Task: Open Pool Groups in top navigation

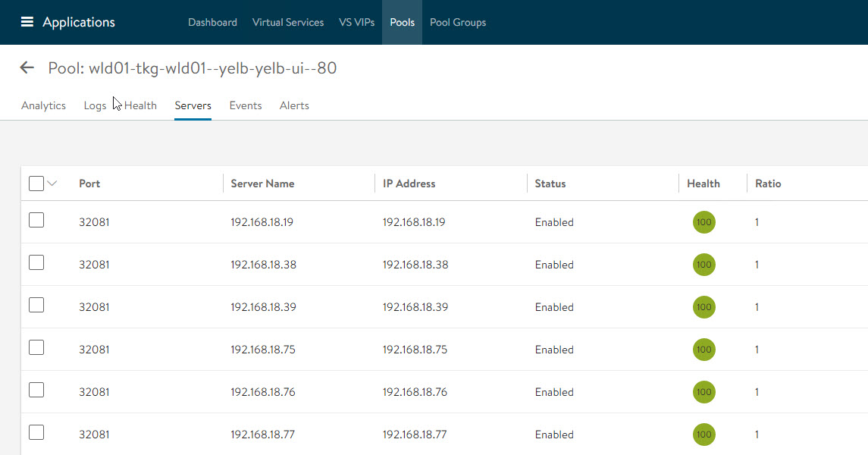Action: click(x=458, y=22)
